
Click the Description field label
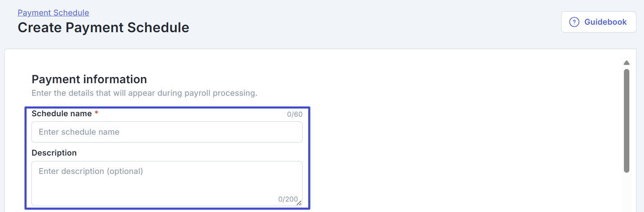(x=54, y=153)
